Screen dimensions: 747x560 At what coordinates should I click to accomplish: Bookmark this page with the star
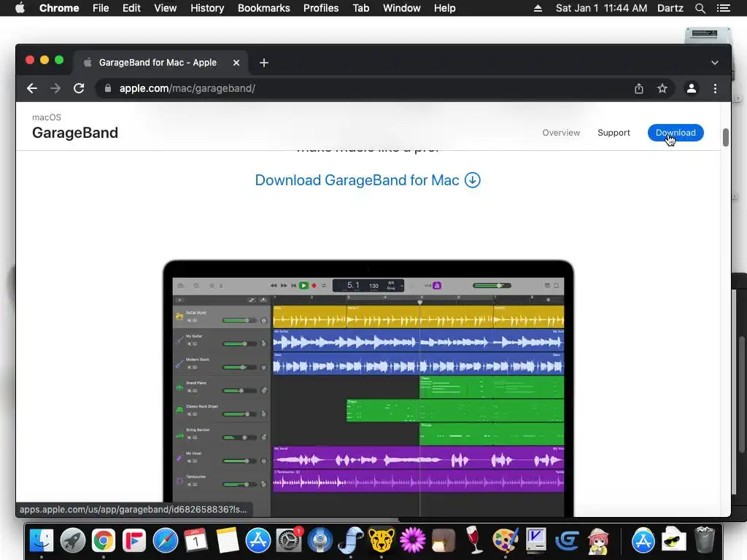point(662,88)
